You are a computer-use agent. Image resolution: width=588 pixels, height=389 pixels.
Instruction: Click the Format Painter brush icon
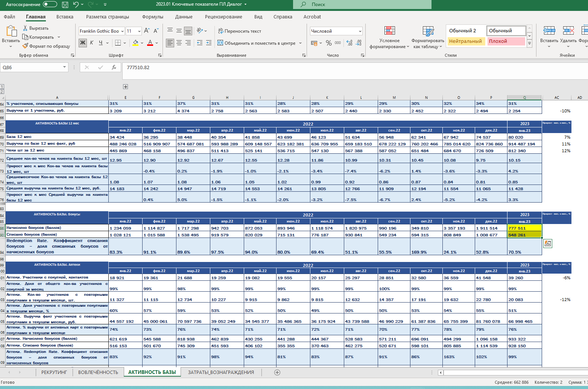tap(25, 46)
